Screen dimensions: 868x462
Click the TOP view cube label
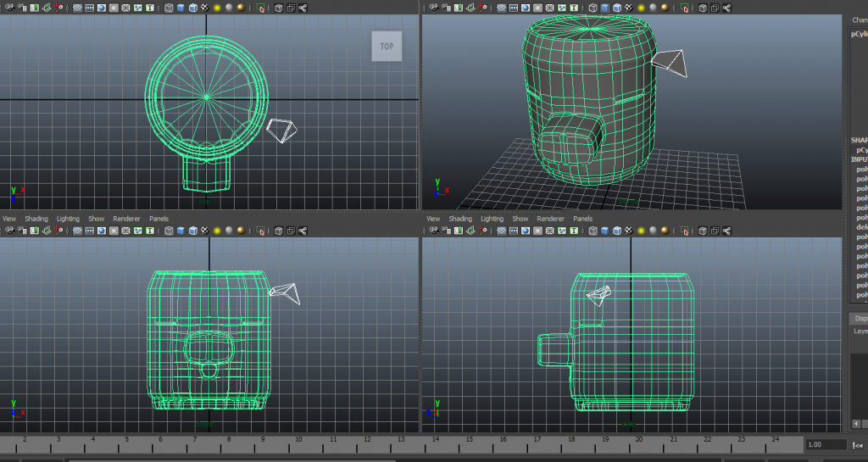[387, 47]
